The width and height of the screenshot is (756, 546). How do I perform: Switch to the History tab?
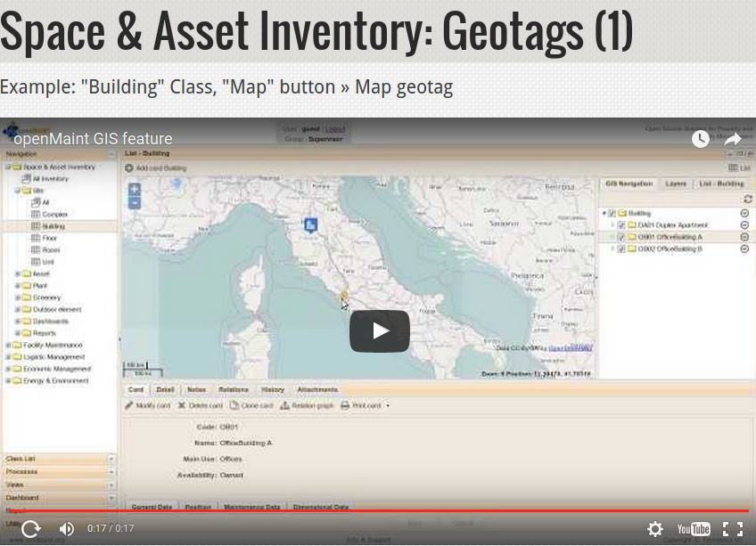pyautogui.click(x=273, y=389)
